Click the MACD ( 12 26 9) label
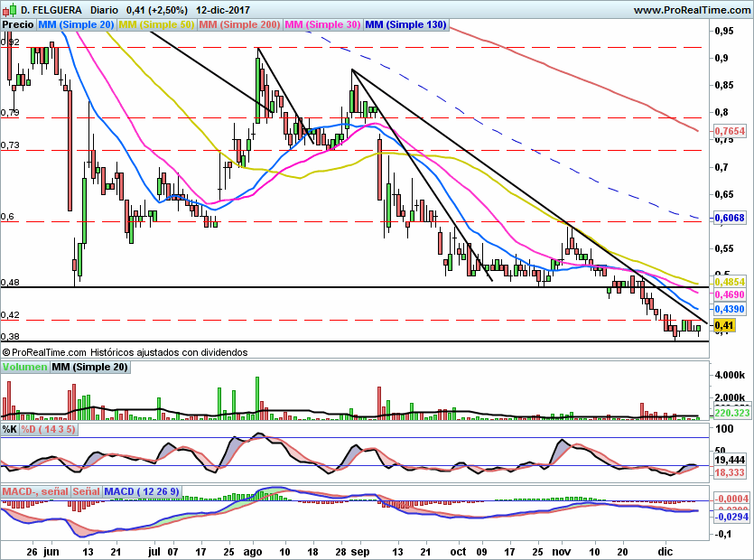Image resolution: width=754 pixels, height=560 pixels. (142, 491)
